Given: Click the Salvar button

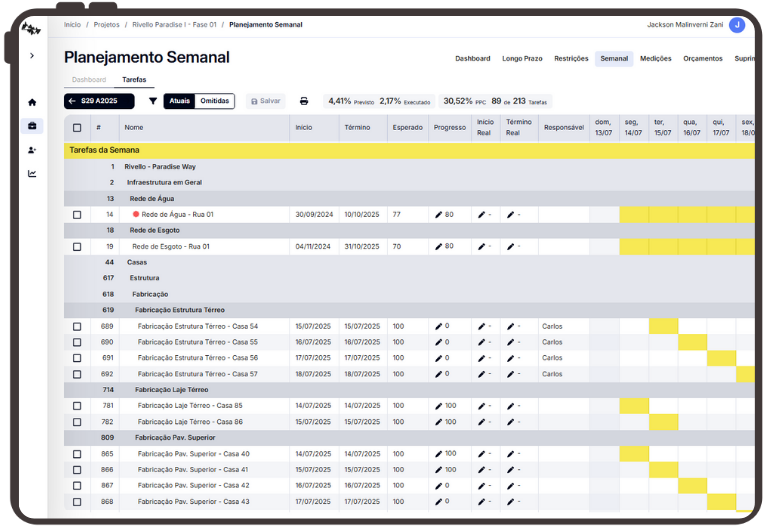Looking at the screenshot, I should [x=265, y=101].
